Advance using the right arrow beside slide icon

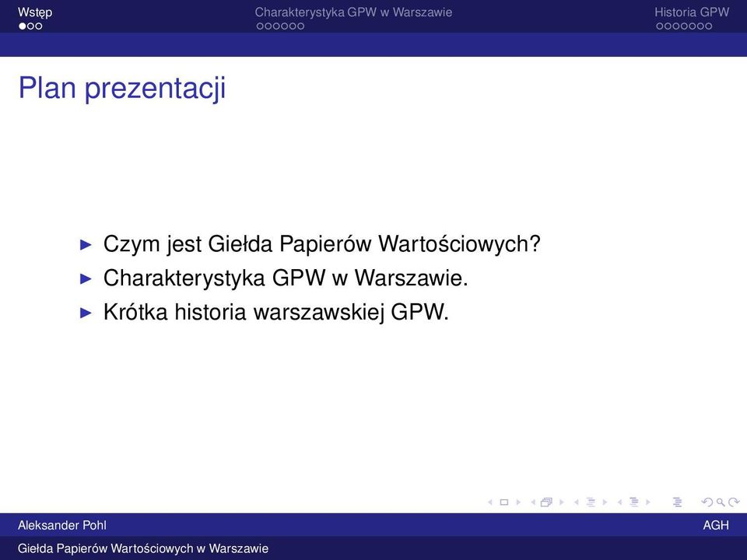point(518,502)
